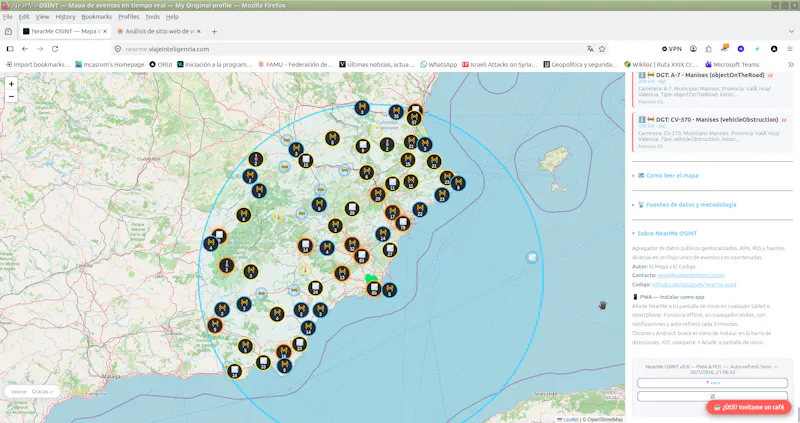Open the VPN toolbar button
The height and width of the screenshot is (423, 800).
click(672, 49)
